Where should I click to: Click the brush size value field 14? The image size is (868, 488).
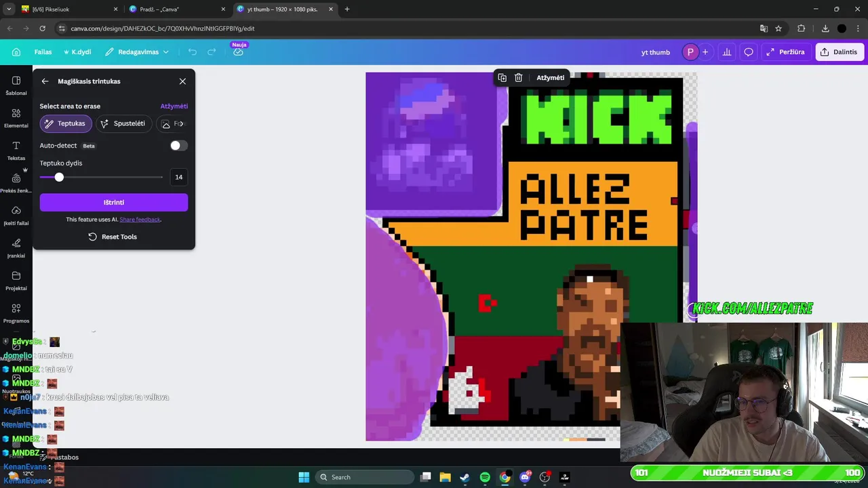178,177
